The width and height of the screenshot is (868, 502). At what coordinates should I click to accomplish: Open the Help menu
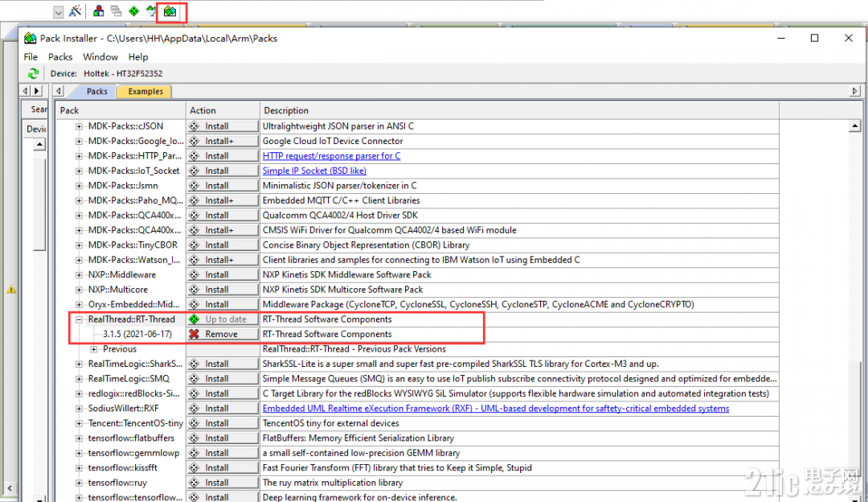pyautogui.click(x=138, y=56)
